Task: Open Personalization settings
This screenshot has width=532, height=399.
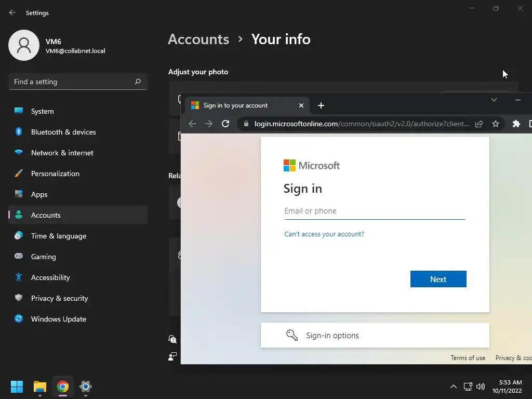Action: click(78, 174)
